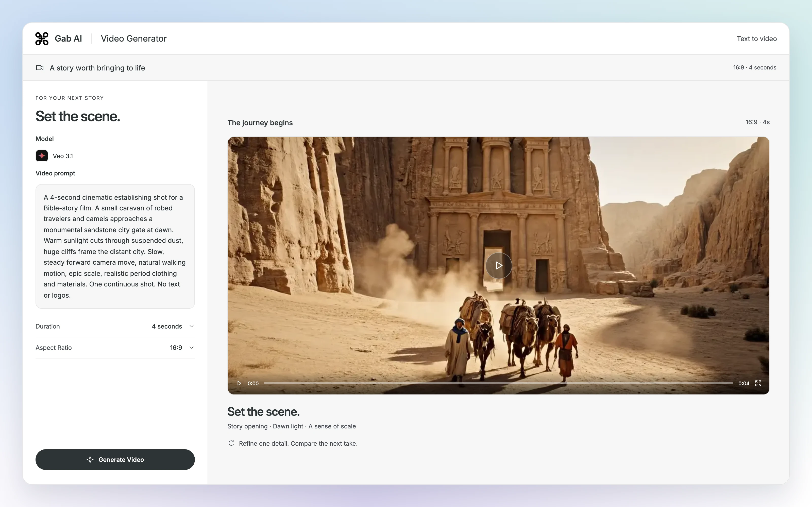The width and height of the screenshot is (812, 507).
Task: Open fullscreen with the expand icon
Action: (758, 383)
